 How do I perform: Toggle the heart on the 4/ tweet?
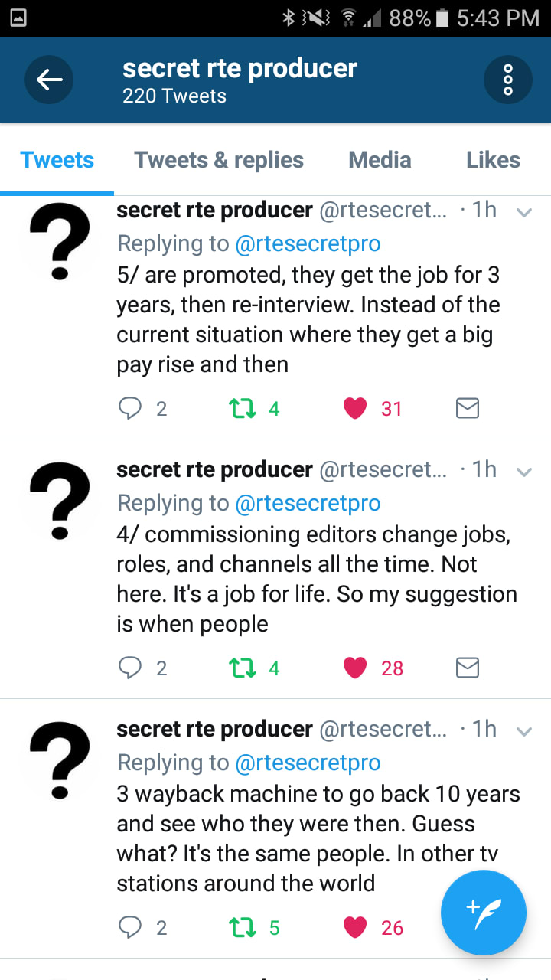pyautogui.click(x=355, y=668)
